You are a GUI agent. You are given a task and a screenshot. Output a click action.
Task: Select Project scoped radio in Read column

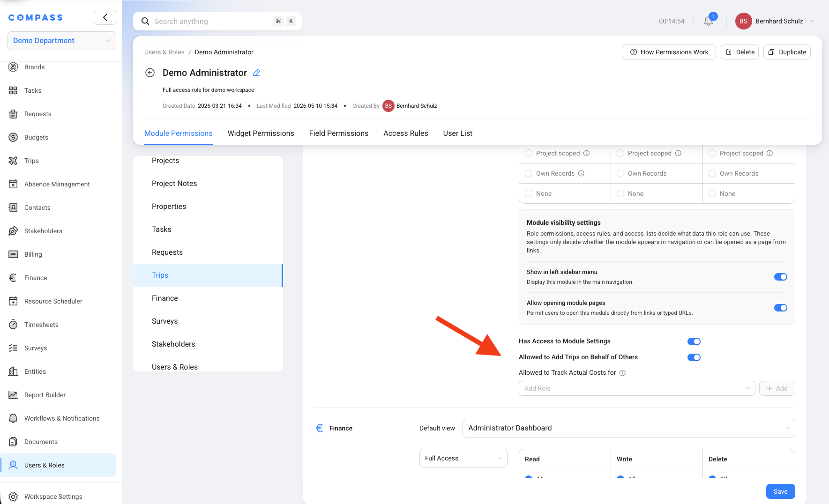click(529, 153)
